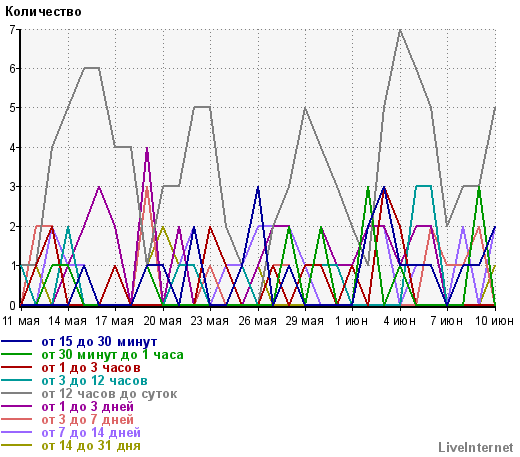
Task: Click the salmon legend line swatch
Action: (x=17, y=419)
